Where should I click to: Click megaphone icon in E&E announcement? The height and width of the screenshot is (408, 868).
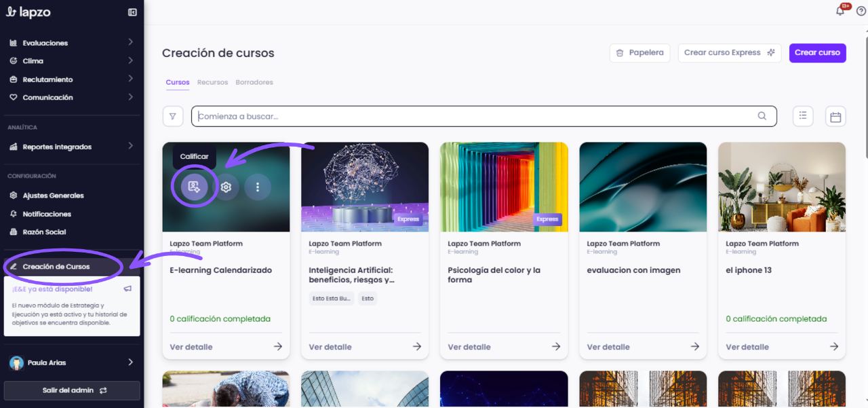[127, 289]
